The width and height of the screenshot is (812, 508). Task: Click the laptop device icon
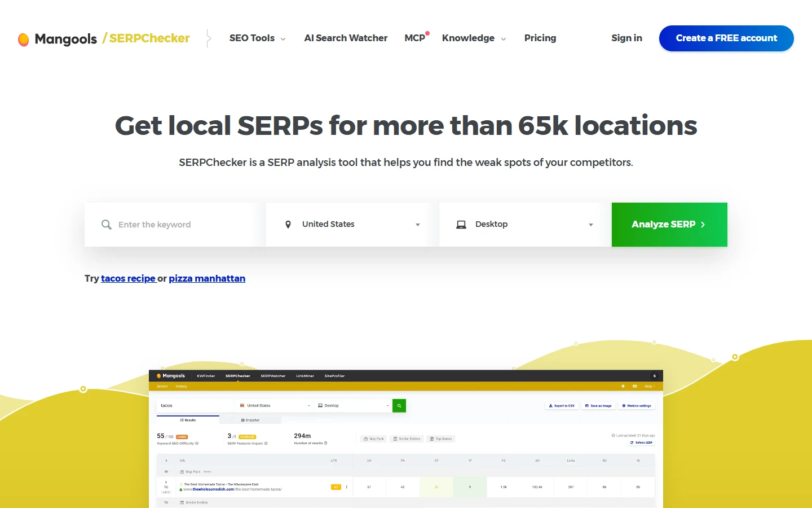click(461, 225)
